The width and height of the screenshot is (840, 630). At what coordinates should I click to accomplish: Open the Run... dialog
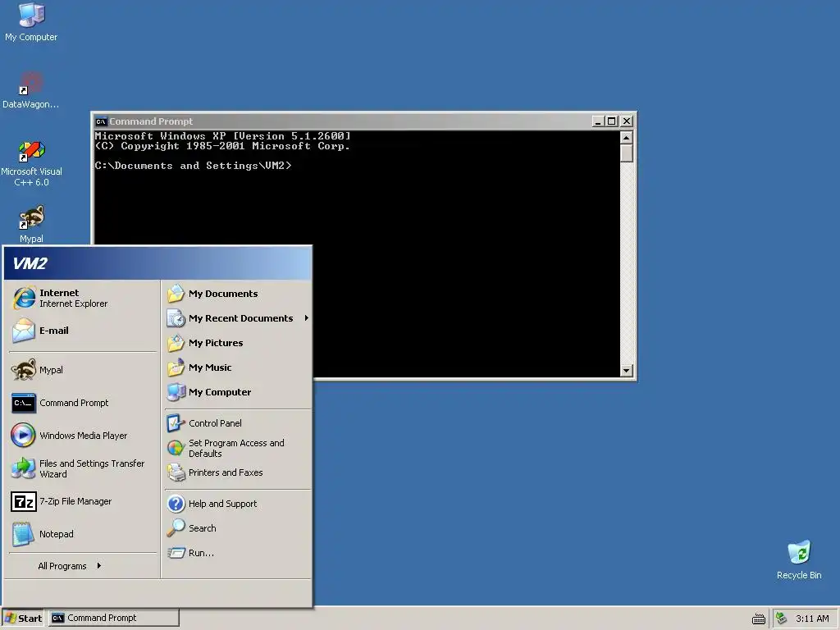(237, 553)
